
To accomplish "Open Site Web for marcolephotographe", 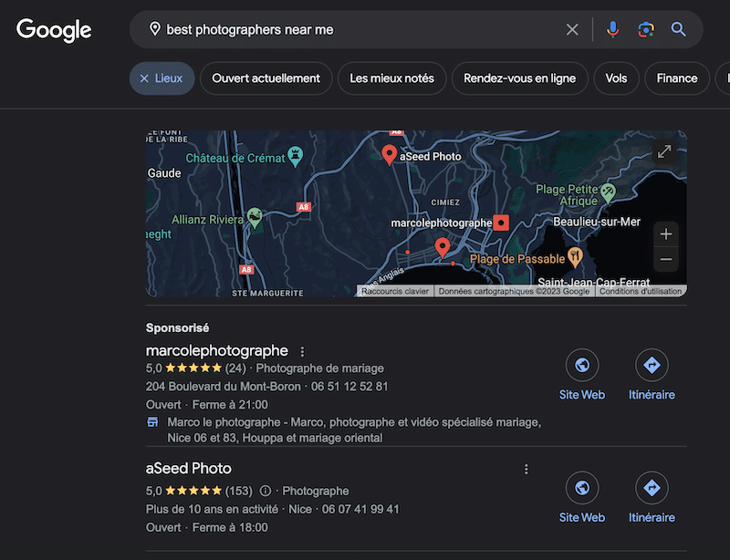I will point(582,375).
